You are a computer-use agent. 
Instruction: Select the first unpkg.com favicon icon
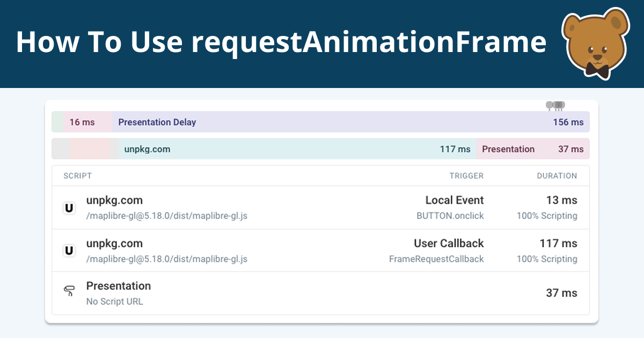click(x=69, y=208)
